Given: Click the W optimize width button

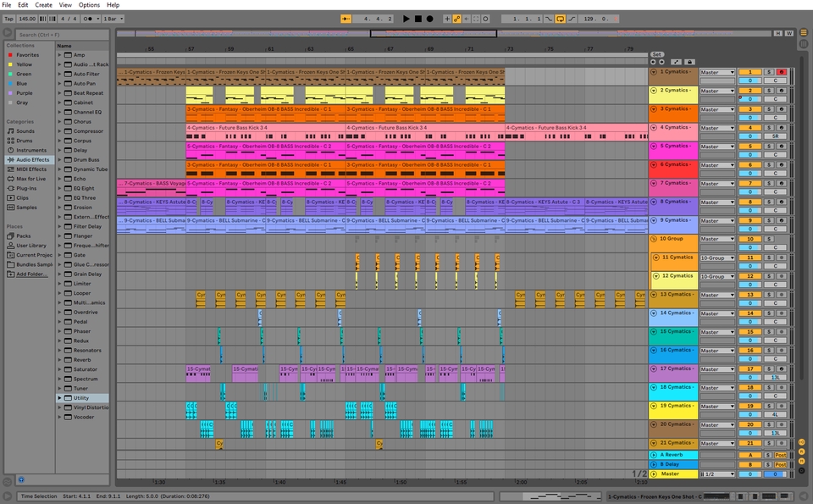Looking at the screenshot, I should pos(789,33).
